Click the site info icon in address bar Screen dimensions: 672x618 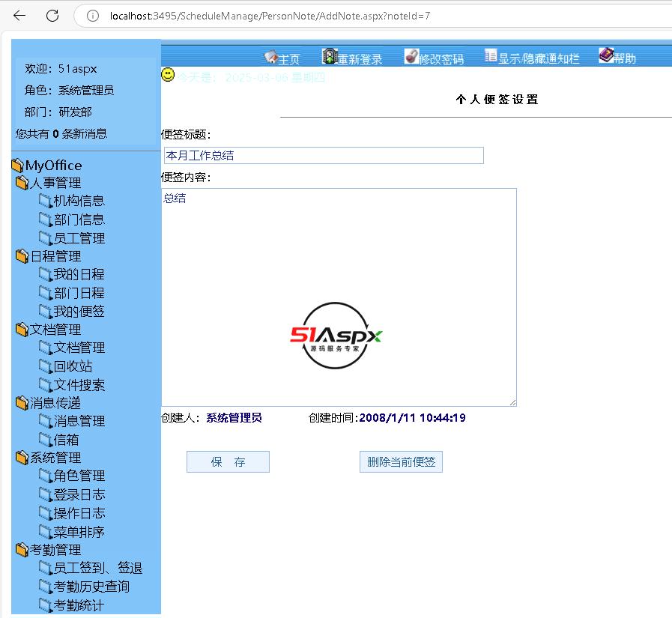[x=93, y=16]
